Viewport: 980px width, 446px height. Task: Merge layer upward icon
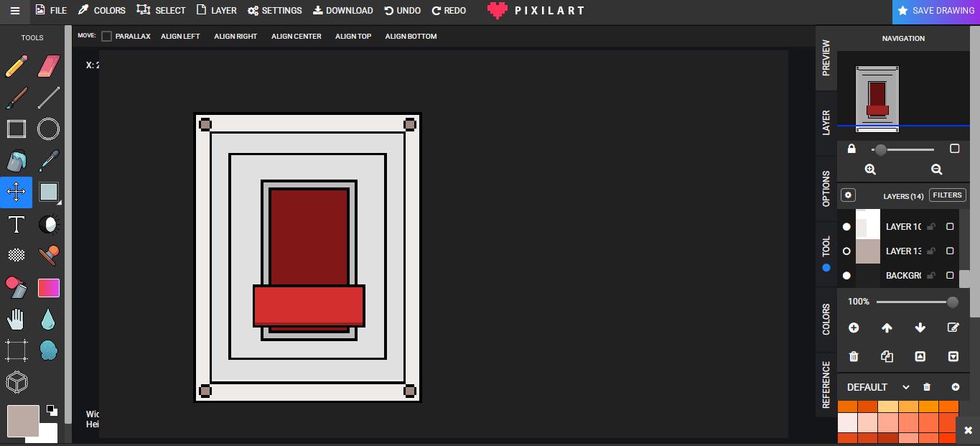pyautogui.click(x=920, y=356)
